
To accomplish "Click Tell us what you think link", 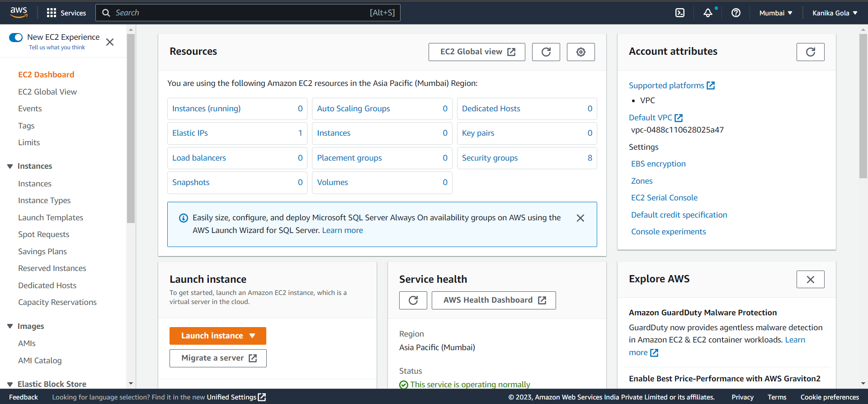I will (x=57, y=48).
